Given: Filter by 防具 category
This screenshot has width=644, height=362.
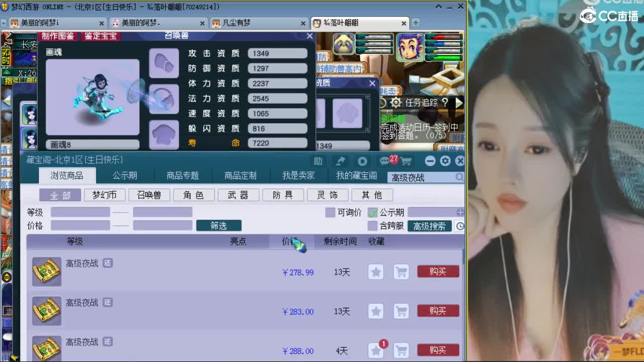Looking at the screenshot, I should click(x=283, y=195).
